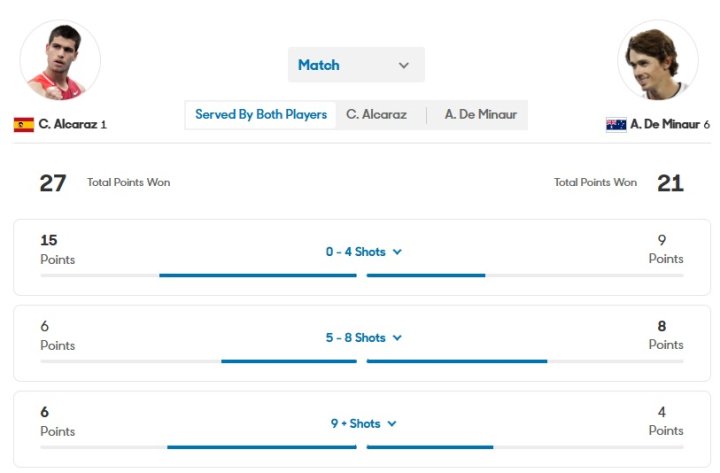
Task: Click the Australia flag icon
Action: click(x=616, y=125)
